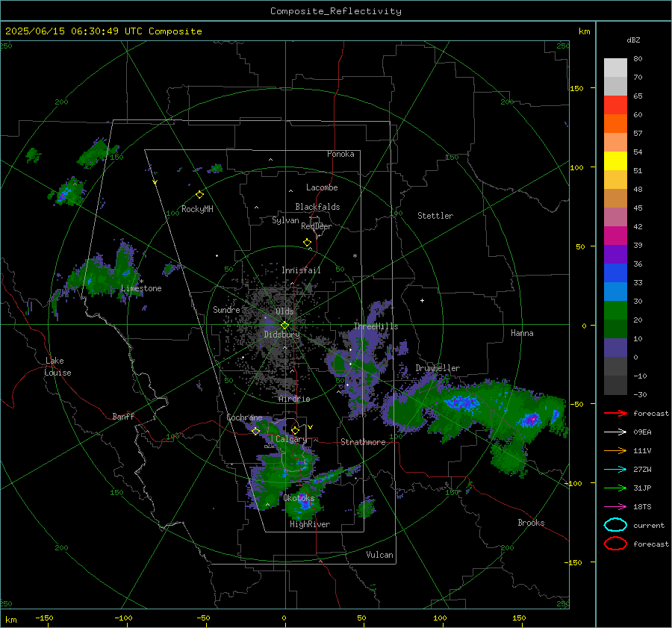
Task: Select the violet 10 dBZ swatch
Action: point(615,348)
